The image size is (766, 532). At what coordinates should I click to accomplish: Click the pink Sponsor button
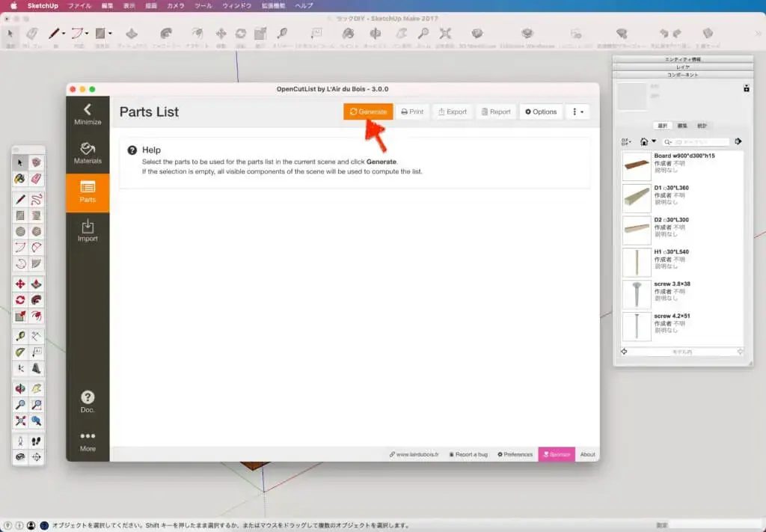(557, 454)
